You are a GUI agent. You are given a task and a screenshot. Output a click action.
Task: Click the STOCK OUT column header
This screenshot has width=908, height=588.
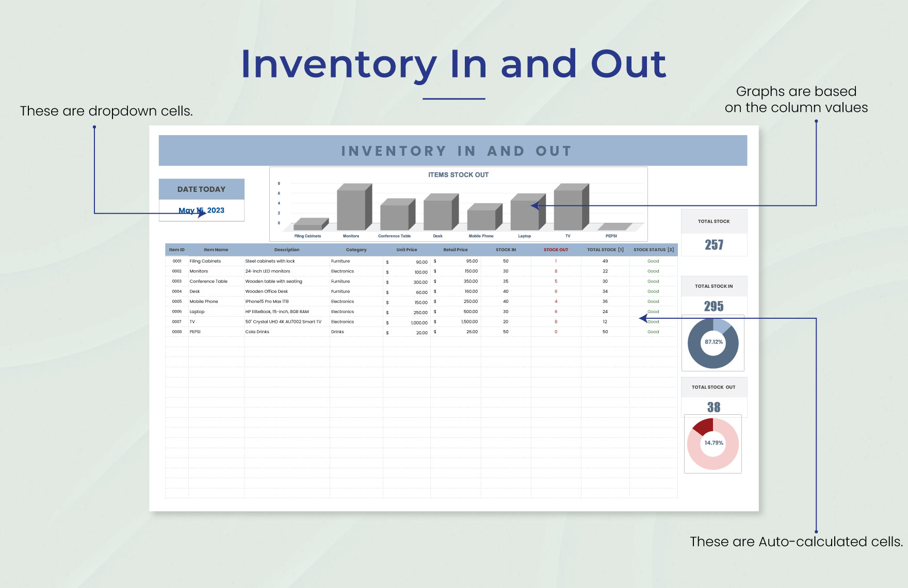(556, 249)
